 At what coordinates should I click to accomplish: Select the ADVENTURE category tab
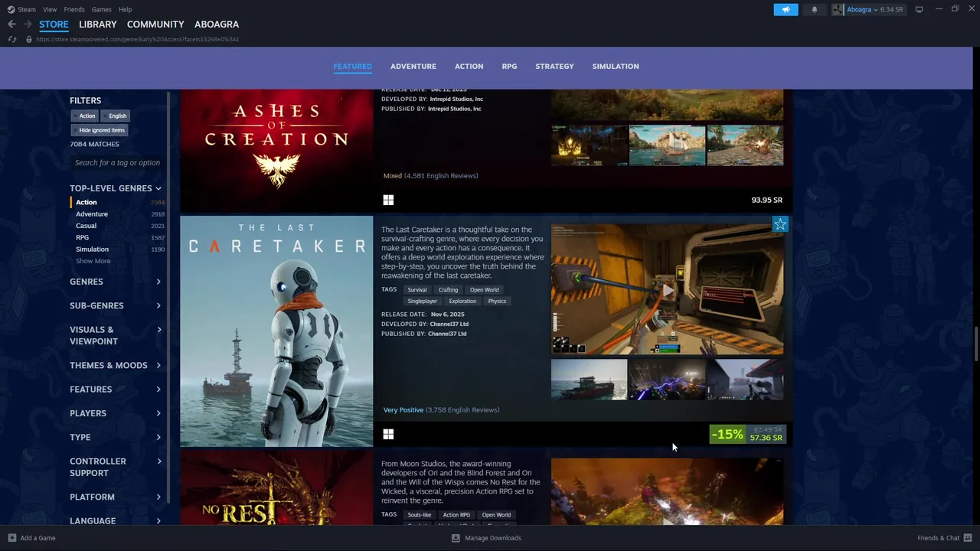click(x=413, y=67)
